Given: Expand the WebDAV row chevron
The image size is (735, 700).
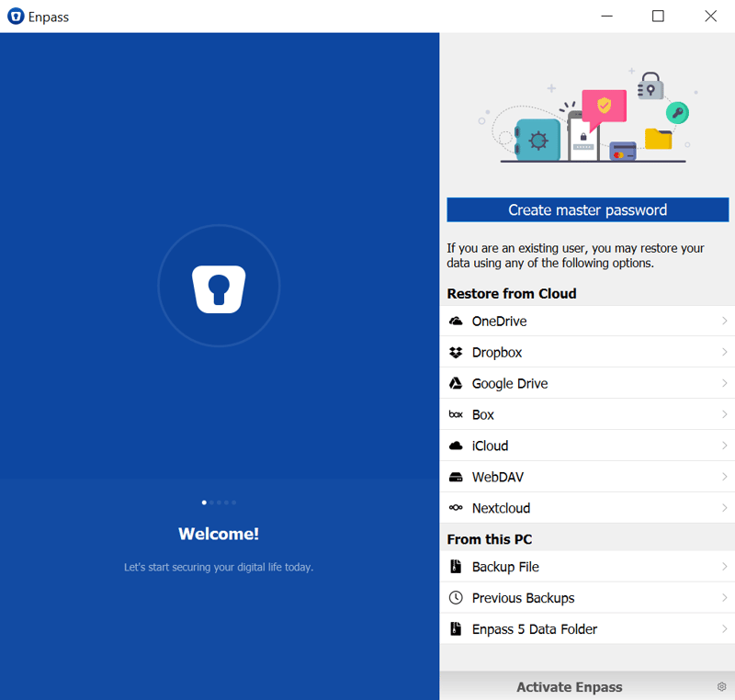Looking at the screenshot, I should coord(725,477).
